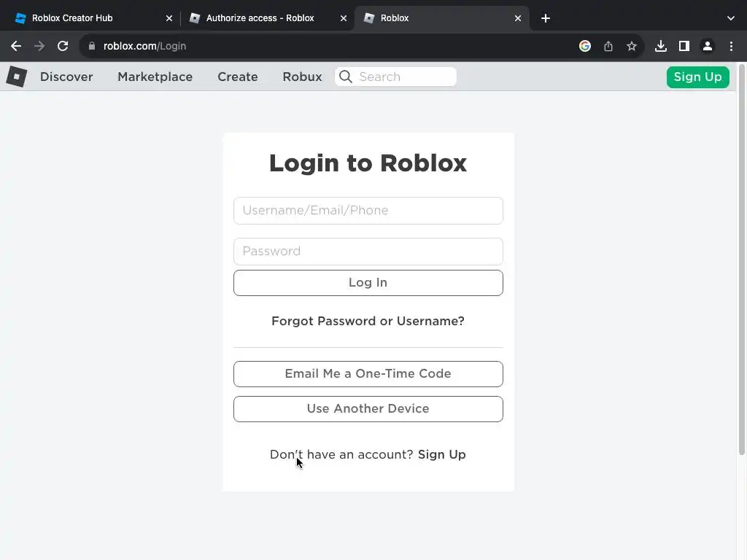
Task: Toggle the browser side panel icon
Action: click(684, 46)
